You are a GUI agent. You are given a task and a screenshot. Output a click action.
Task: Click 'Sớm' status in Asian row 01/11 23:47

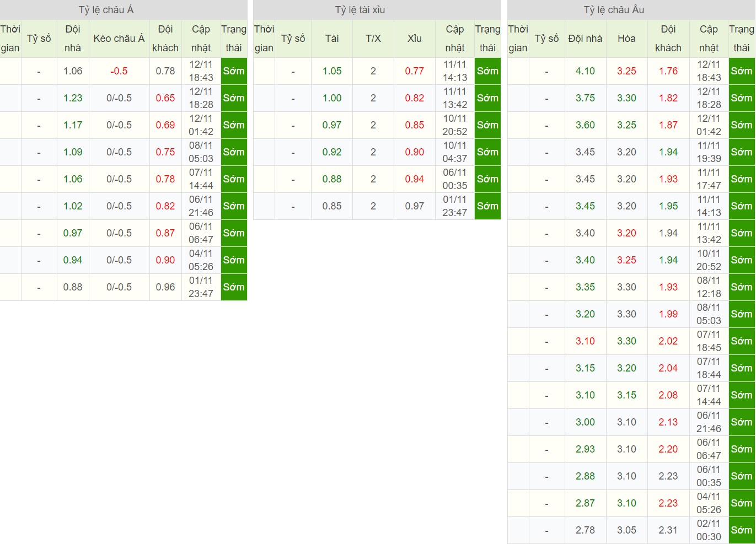(234, 287)
